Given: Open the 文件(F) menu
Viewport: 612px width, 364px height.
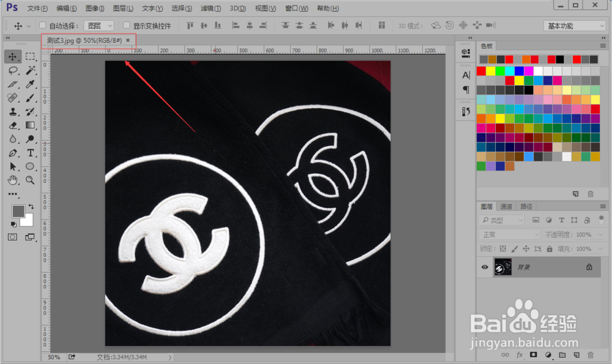Looking at the screenshot, I should [37, 8].
